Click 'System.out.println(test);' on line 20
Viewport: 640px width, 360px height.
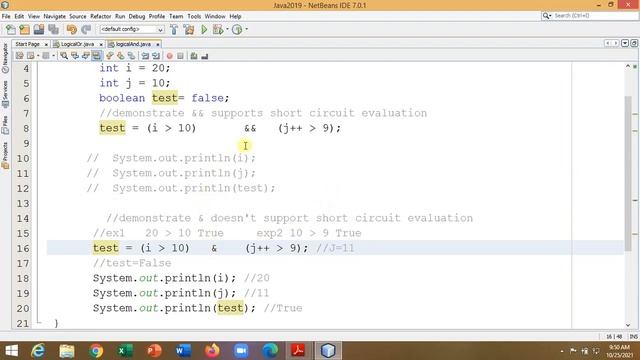(174, 308)
